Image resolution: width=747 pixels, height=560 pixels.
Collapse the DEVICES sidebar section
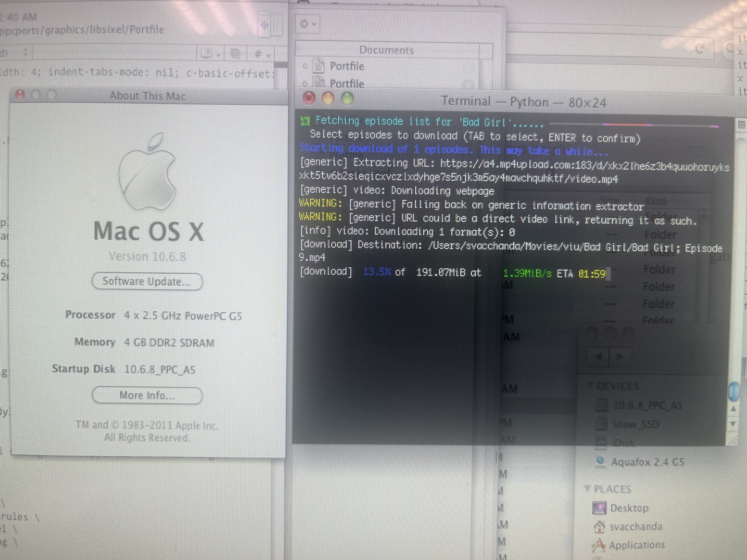click(x=590, y=385)
